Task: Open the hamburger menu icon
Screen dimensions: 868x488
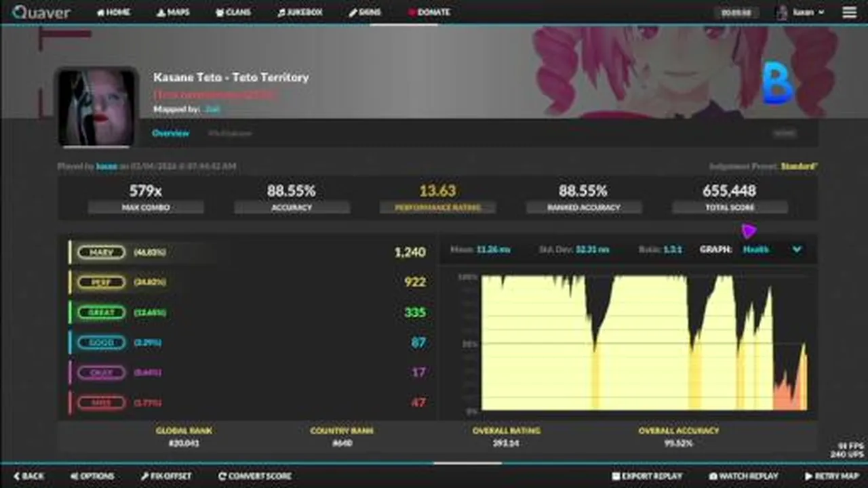Action: coord(849,12)
